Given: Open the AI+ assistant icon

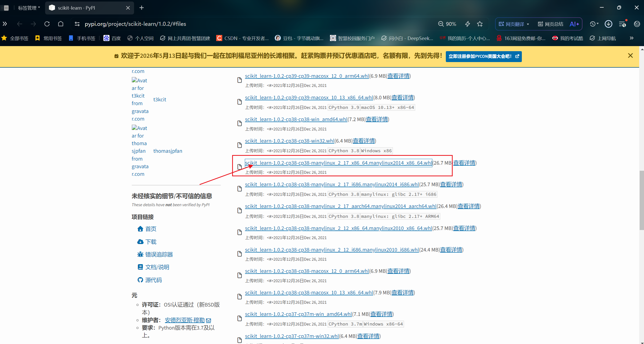Looking at the screenshot, I should tap(574, 24).
